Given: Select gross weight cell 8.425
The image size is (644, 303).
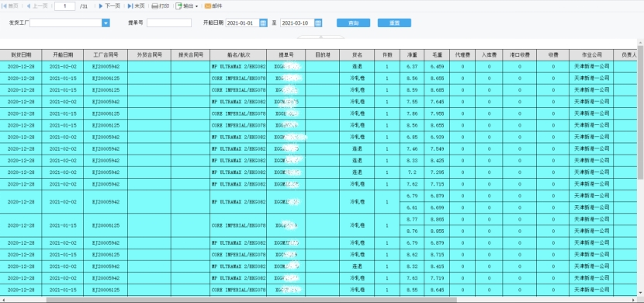Looking at the screenshot, I should pyautogui.click(x=437, y=160).
